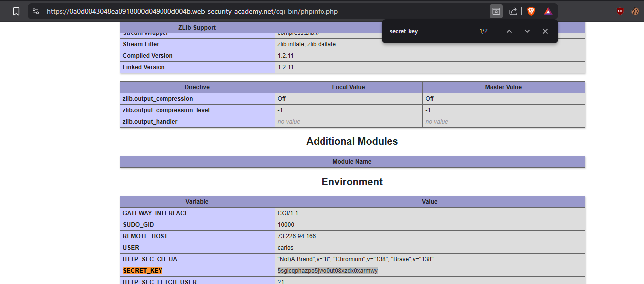Click the find bar search text field
Viewport: 644px width, 284px height.
click(429, 31)
